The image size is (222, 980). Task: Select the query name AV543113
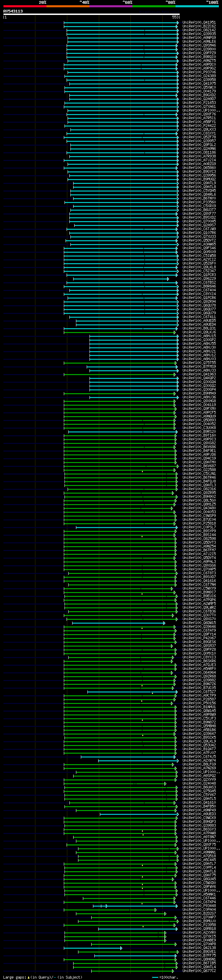pos(13,11)
